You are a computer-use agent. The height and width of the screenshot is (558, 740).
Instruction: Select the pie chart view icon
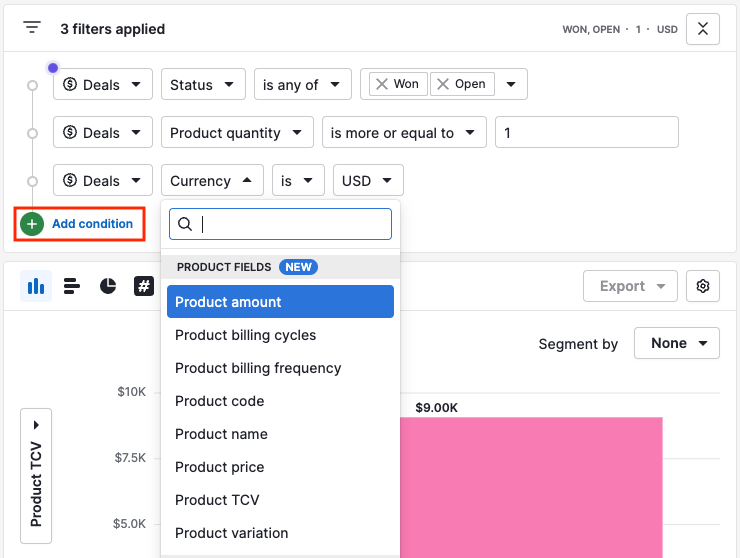[108, 286]
